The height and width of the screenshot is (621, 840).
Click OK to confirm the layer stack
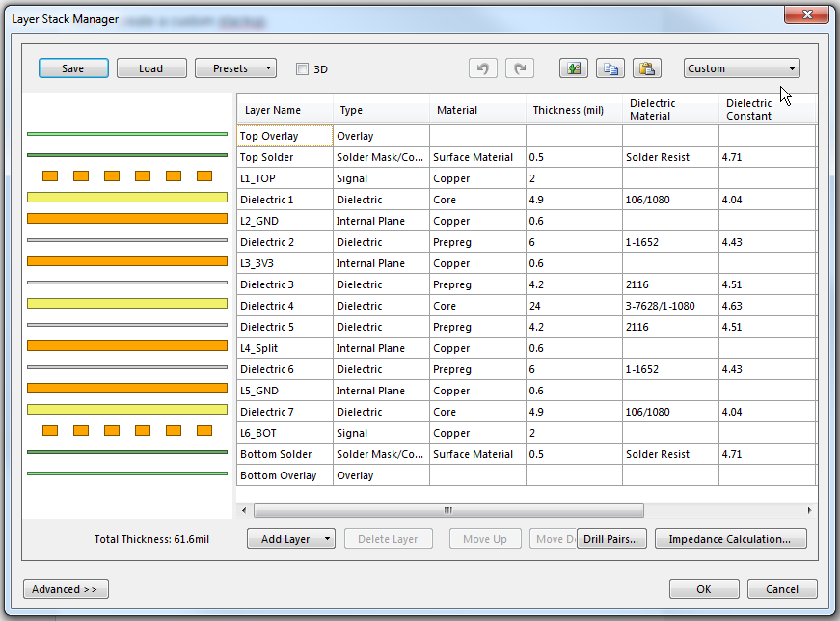point(703,588)
